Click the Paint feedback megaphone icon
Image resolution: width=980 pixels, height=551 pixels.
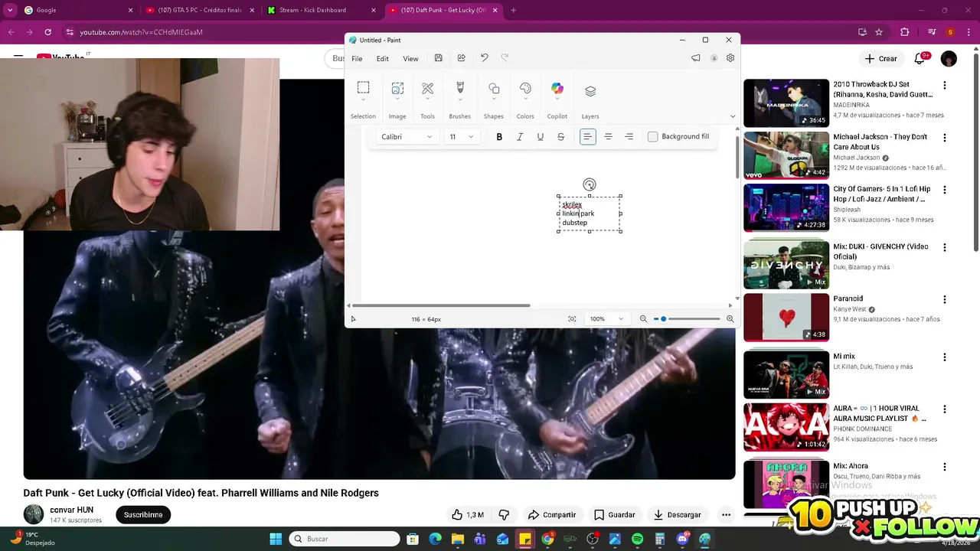(696, 58)
